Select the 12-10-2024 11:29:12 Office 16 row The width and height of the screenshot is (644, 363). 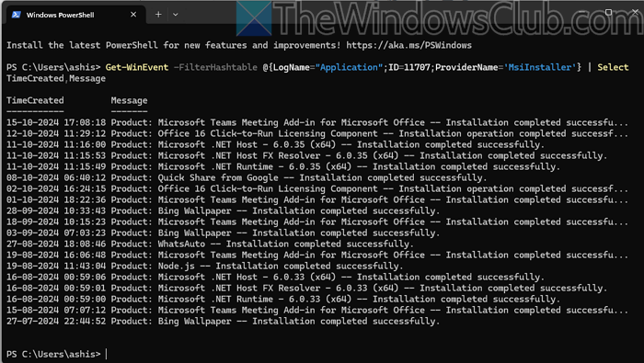pos(317,134)
